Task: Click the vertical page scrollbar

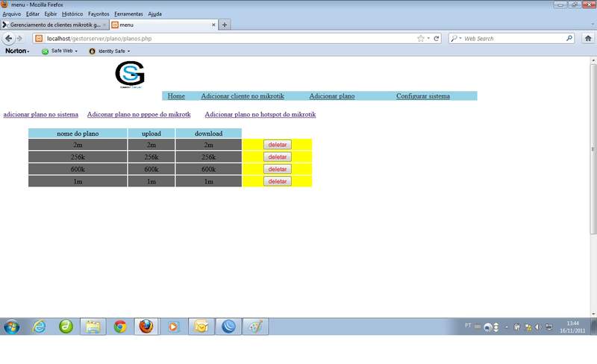Action: click(x=593, y=148)
